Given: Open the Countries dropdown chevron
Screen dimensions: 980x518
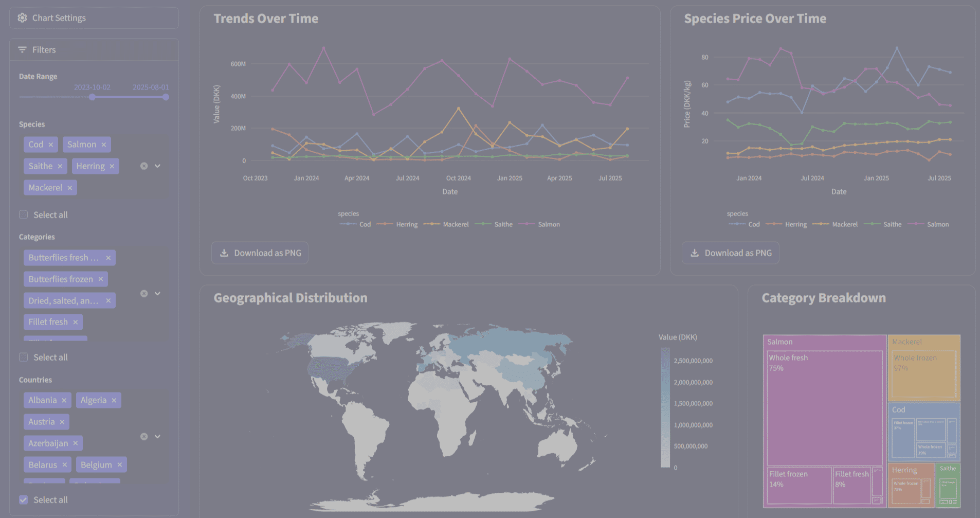Looking at the screenshot, I should tap(158, 437).
